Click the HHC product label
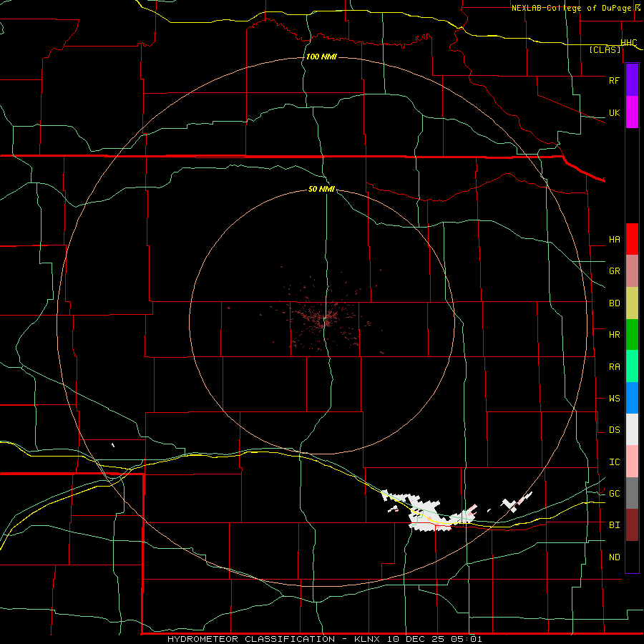Screen dimensions: 644x644 pyautogui.click(x=629, y=43)
